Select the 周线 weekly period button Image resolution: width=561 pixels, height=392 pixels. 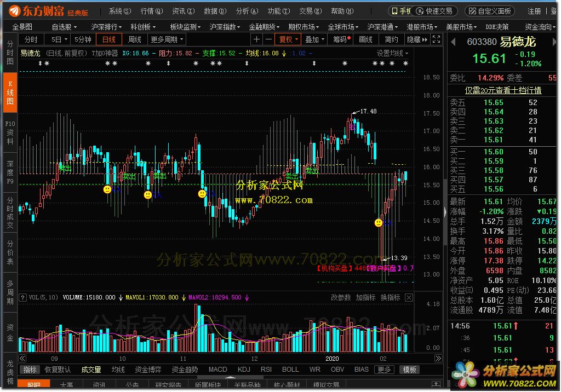click(x=135, y=39)
